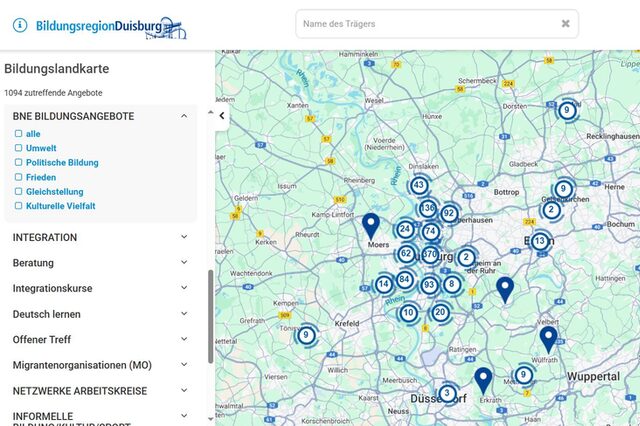Expand the INTEGRATION section

(x=100, y=237)
